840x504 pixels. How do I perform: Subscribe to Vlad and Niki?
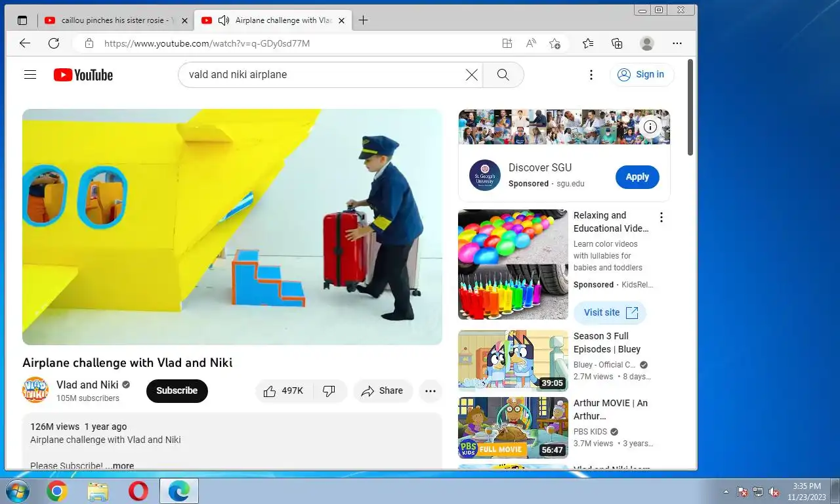[177, 390]
